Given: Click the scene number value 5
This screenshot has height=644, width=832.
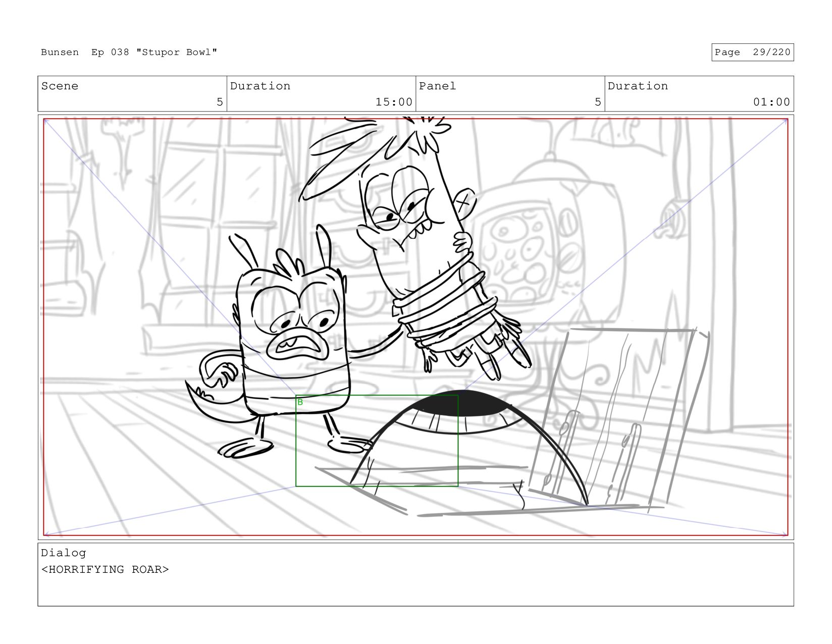Looking at the screenshot, I should click(x=220, y=102).
